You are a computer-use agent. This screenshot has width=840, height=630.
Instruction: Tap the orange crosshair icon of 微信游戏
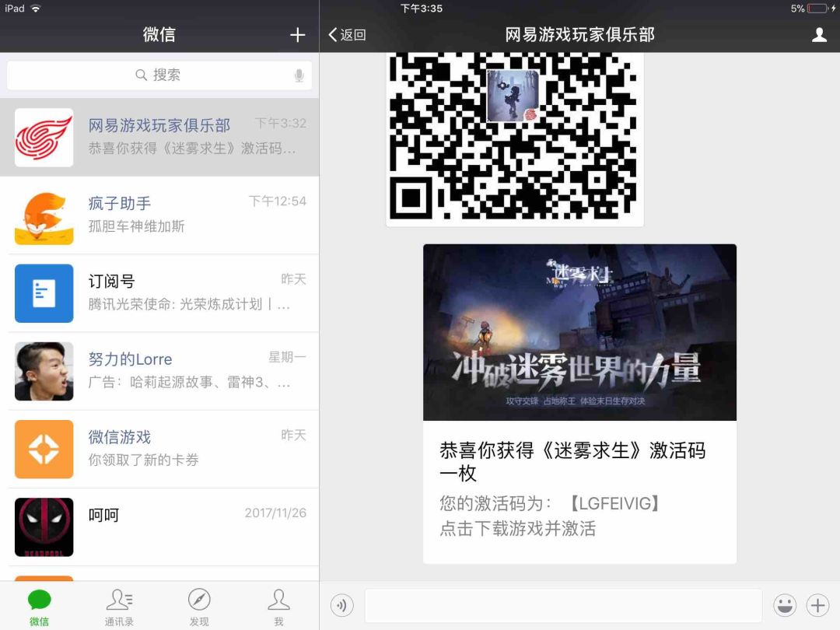[44, 449]
